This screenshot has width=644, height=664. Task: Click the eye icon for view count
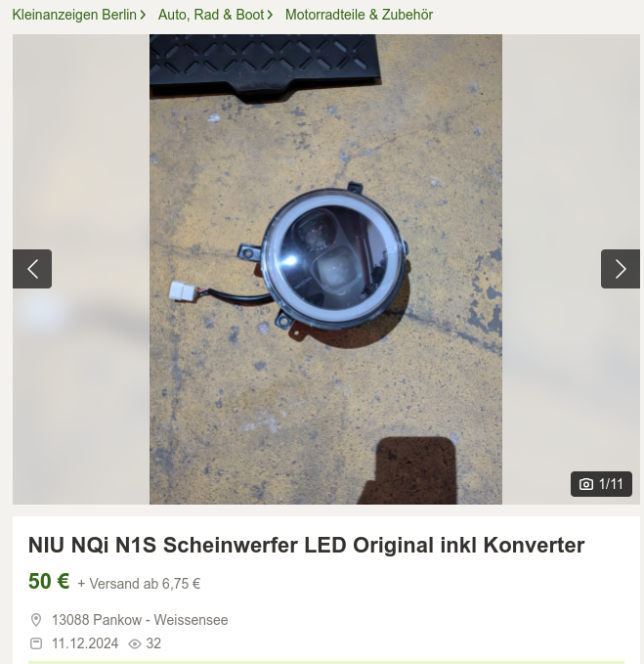coord(135,644)
